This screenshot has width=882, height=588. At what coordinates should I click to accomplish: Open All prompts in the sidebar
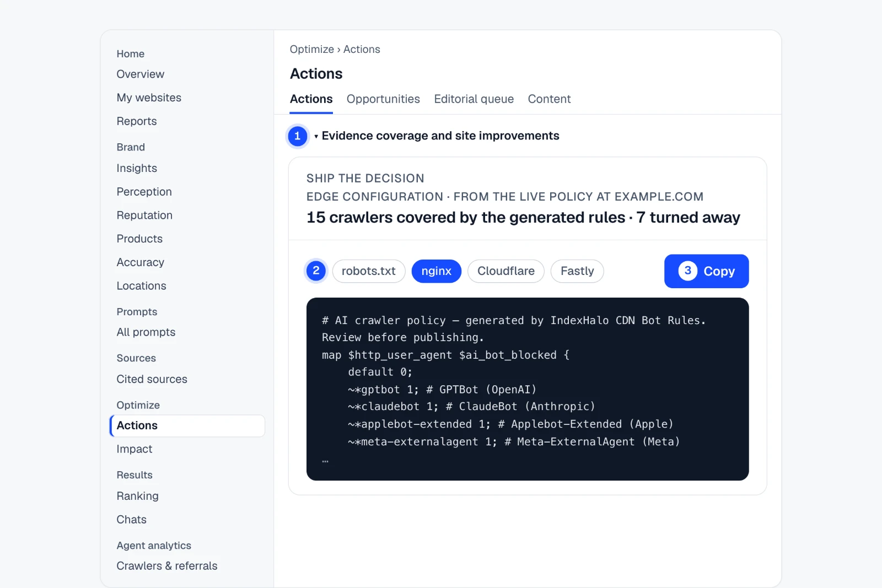pos(146,332)
